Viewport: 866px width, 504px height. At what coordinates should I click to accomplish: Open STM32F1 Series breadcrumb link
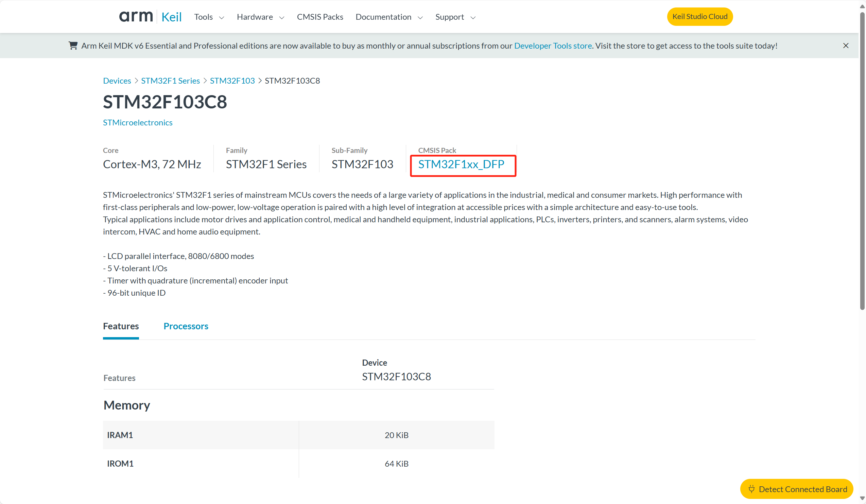[x=171, y=81]
